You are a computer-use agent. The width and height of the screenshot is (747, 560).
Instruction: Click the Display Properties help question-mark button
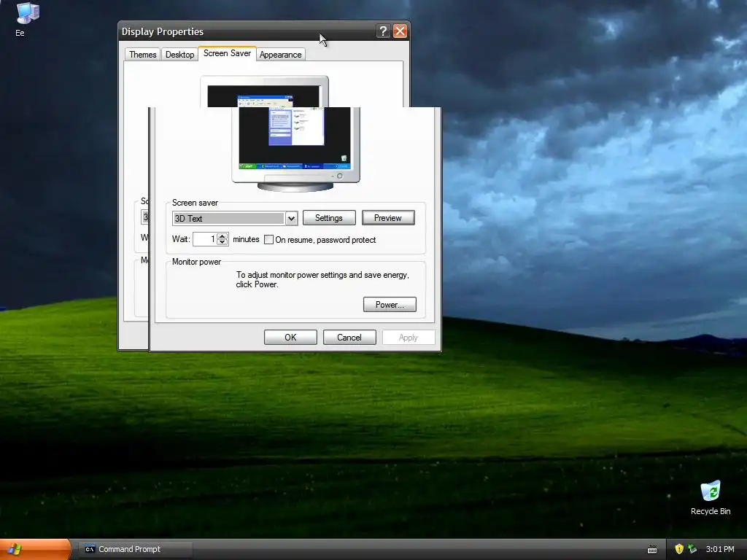(x=383, y=31)
